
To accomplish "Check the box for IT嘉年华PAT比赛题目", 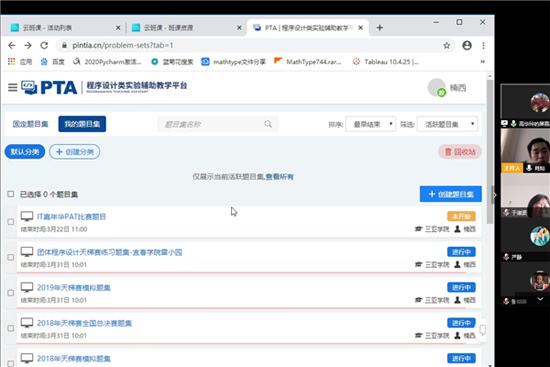I will pyautogui.click(x=11, y=222).
